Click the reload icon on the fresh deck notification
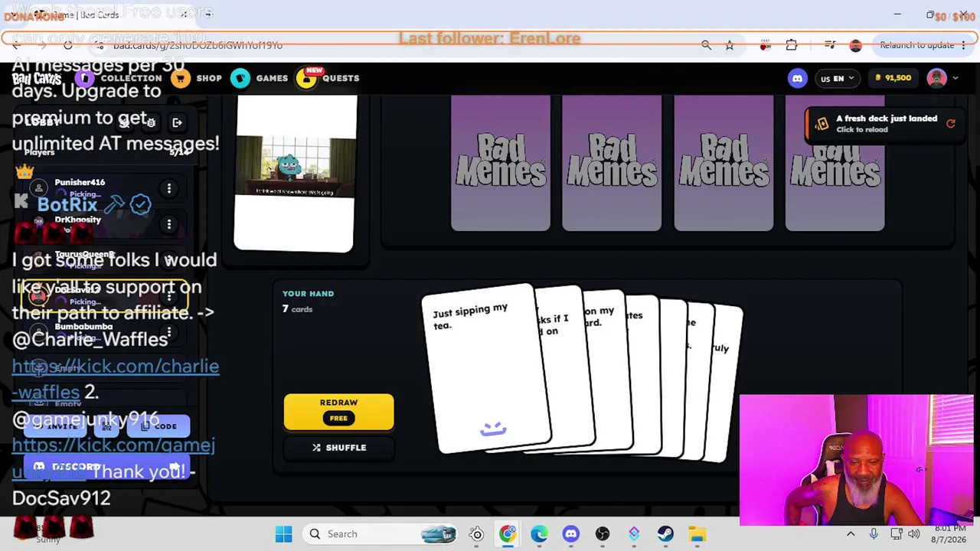 (x=950, y=123)
